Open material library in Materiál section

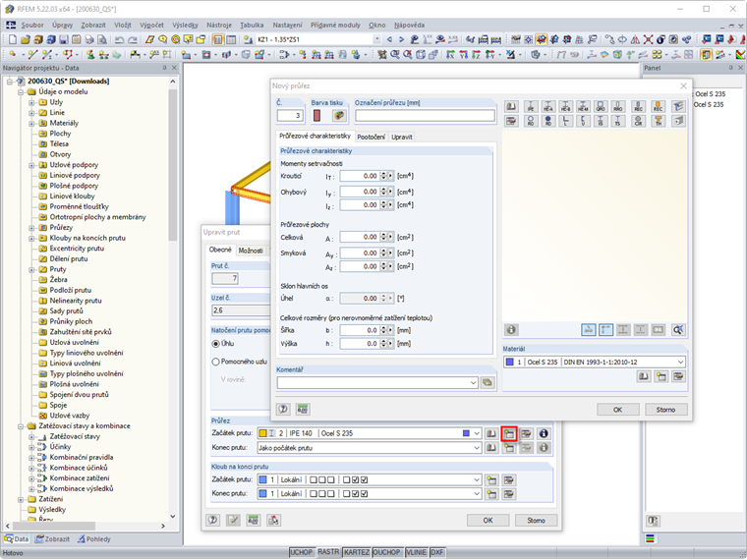tap(644, 376)
